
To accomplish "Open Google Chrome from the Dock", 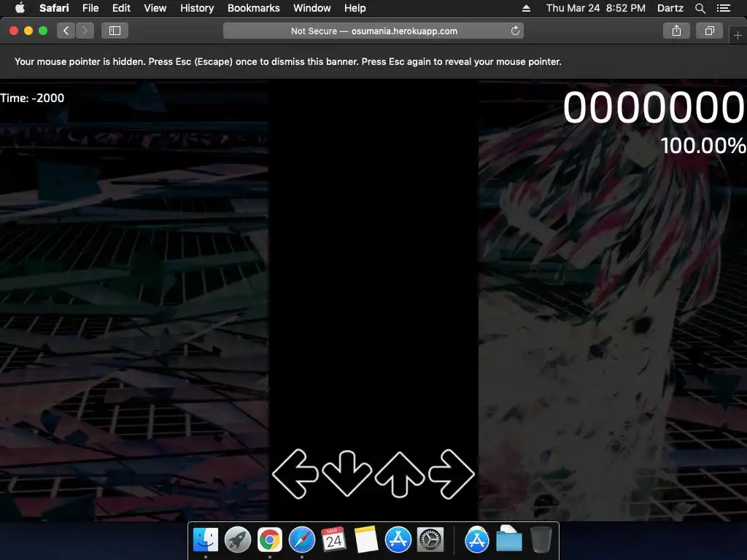I will [x=270, y=540].
